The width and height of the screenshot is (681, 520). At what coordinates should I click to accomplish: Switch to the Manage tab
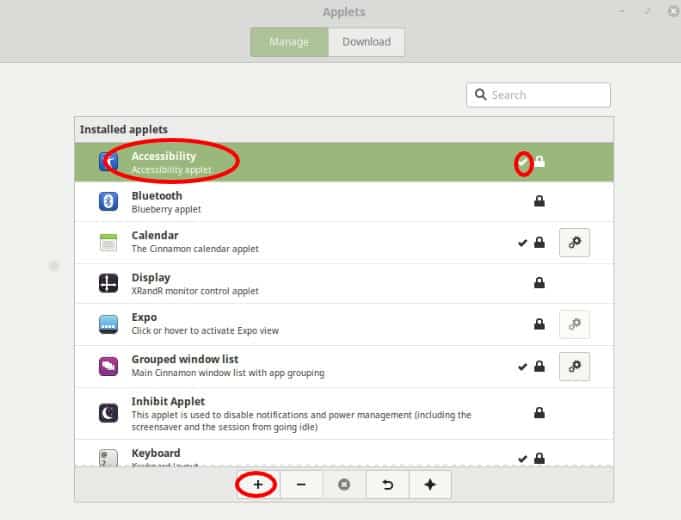tap(289, 42)
